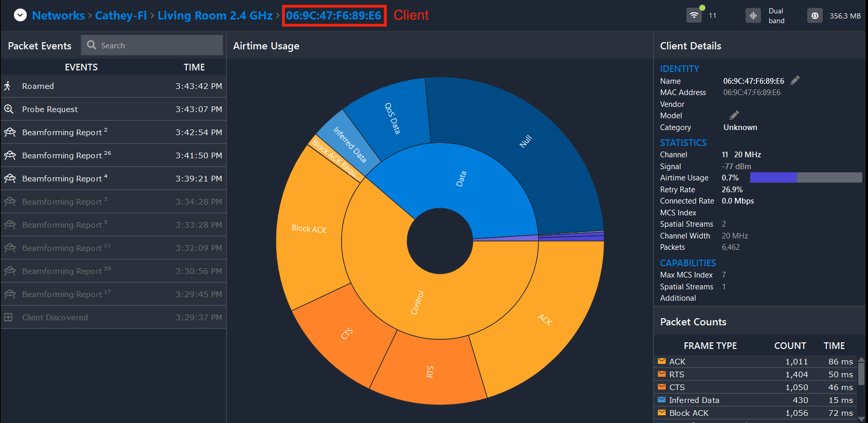Sort by the EVENTS column header
Viewport: 868px width, 423px height.
tap(81, 67)
